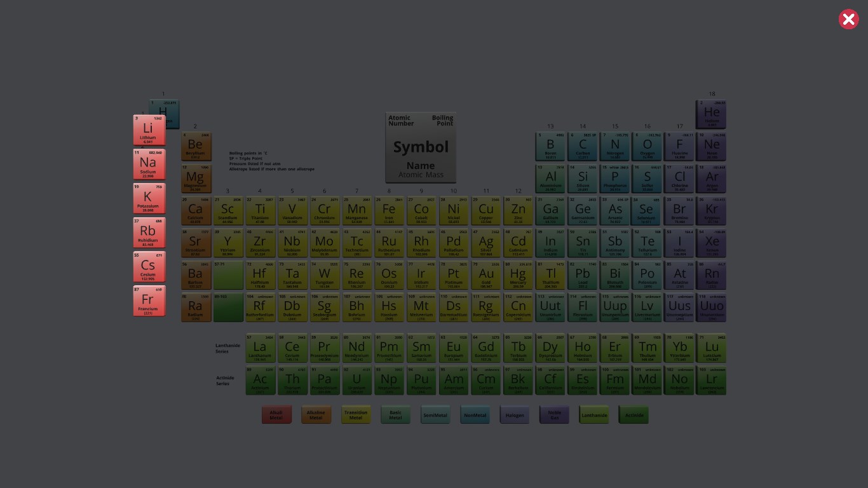Pick the Helium (He) tile

pyautogui.click(x=711, y=114)
